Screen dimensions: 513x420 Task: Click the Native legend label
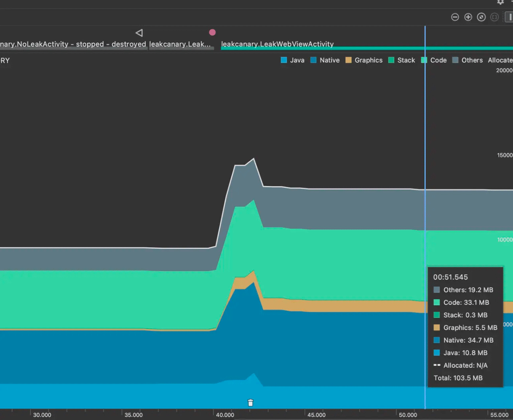tap(330, 60)
